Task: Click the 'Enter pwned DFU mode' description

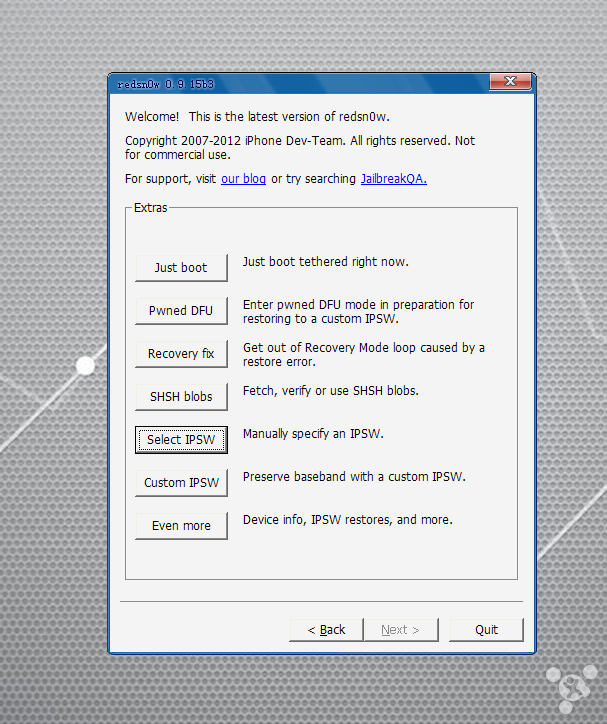Action: 359,312
